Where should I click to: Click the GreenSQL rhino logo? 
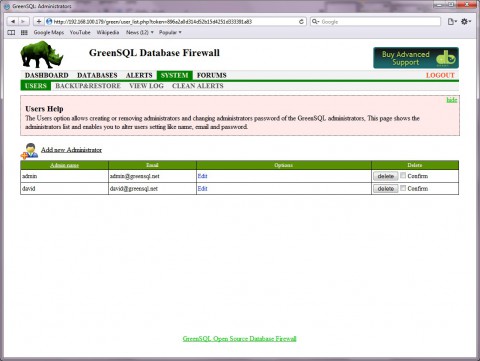tap(42, 54)
